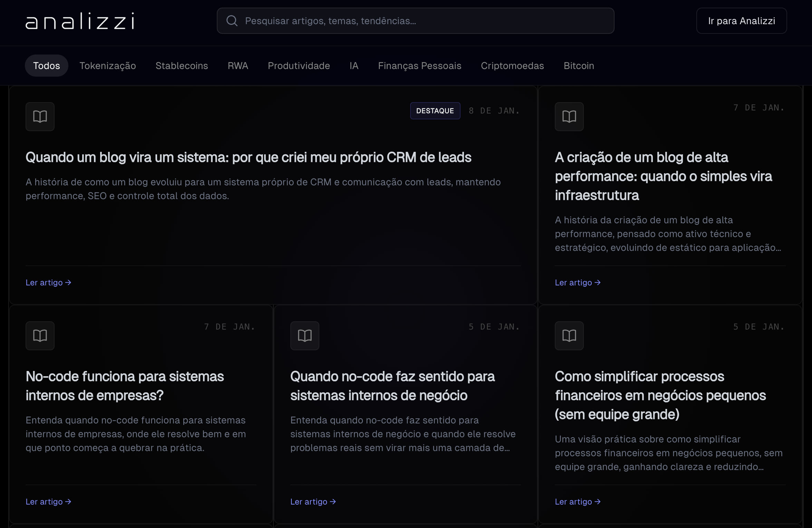Open Ler artigo link of CRM de leads
812x528 pixels.
tap(48, 283)
